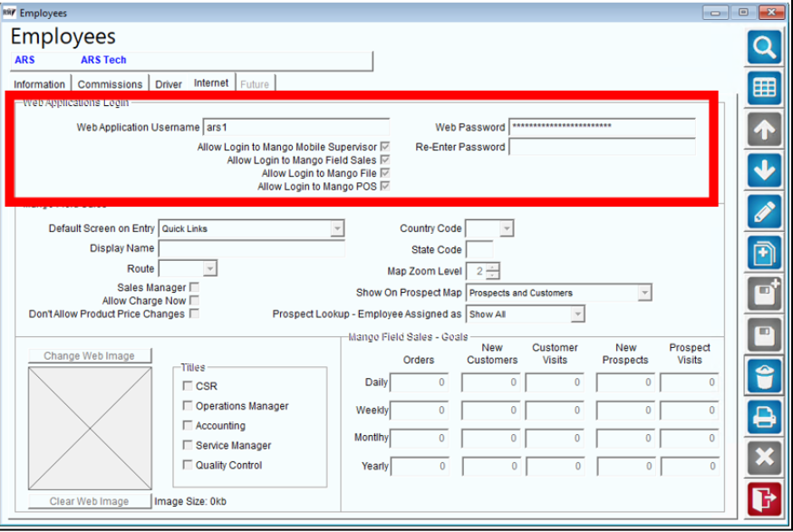Viewport: 793px width, 532px height.
Task: Check Don't Allow Product Price Changes
Action: (x=194, y=314)
